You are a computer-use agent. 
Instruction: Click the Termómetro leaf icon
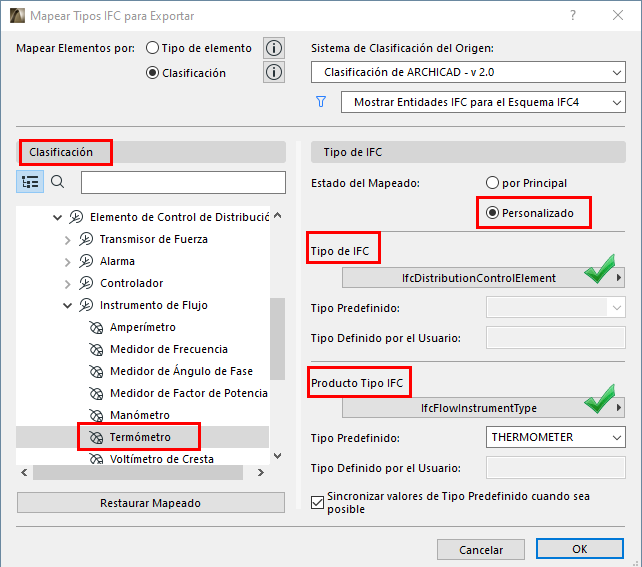[96, 438]
